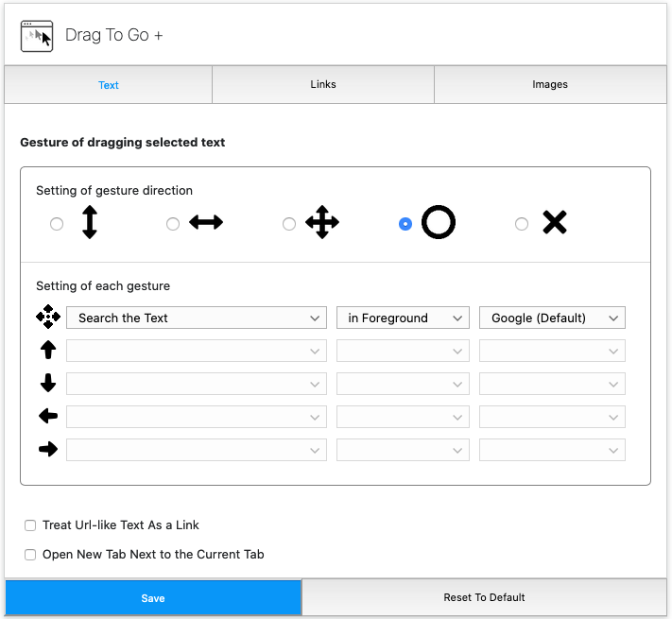The width and height of the screenshot is (672, 619).
Task: Switch to the Images tab
Action: 550,85
